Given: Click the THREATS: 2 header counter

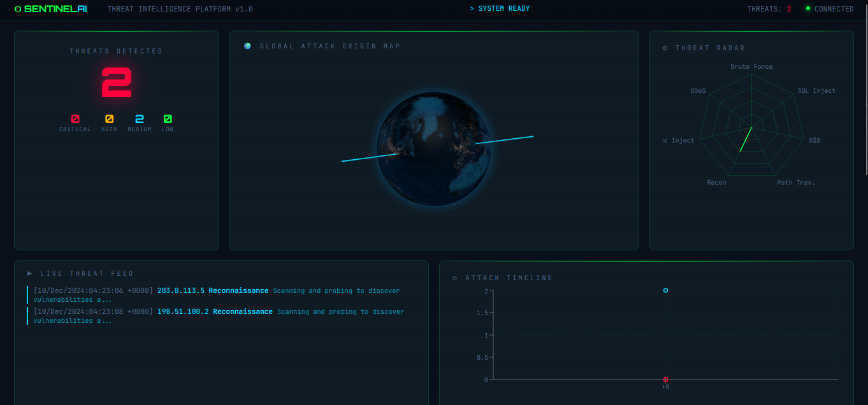Looking at the screenshot, I should pyautogui.click(x=769, y=9).
